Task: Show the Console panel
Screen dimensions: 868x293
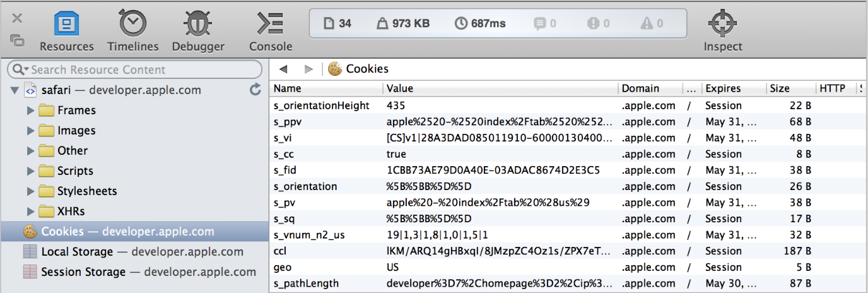Action: pyautogui.click(x=270, y=32)
